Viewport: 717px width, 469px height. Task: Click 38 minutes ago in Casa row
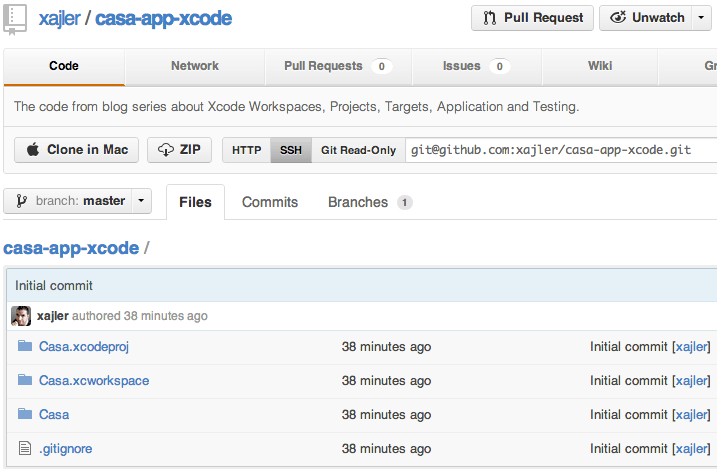click(x=386, y=415)
